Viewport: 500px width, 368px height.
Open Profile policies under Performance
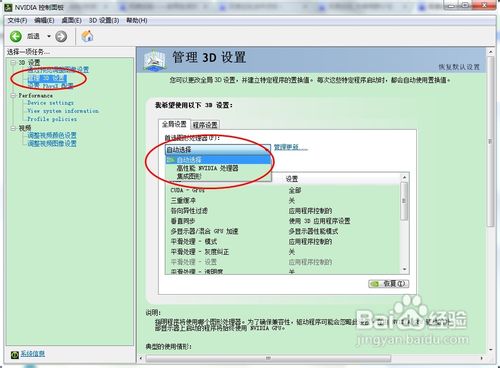52,119
